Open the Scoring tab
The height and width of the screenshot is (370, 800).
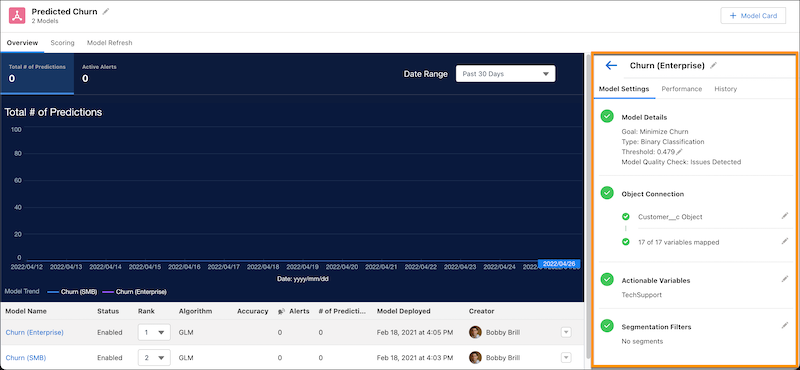[x=62, y=43]
